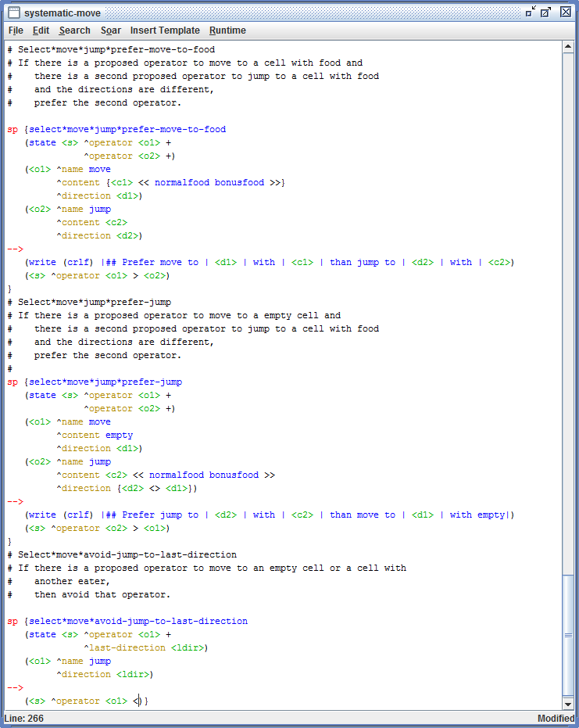
Task: Place cursor on select*move*jump*prefer-jump production name
Action: [105, 382]
